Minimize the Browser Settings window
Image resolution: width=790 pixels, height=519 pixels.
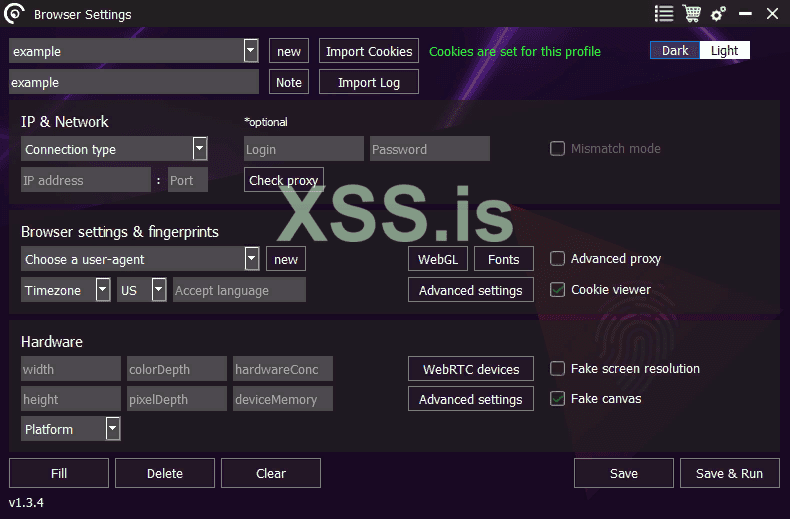click(745, 14)
